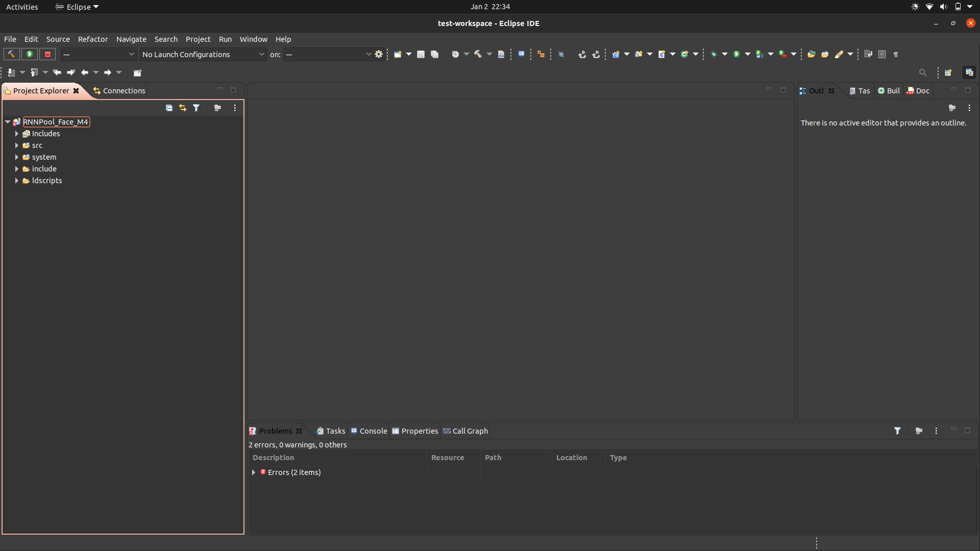
Task: Click the red Stop launch button
Action: click(47, 54)
